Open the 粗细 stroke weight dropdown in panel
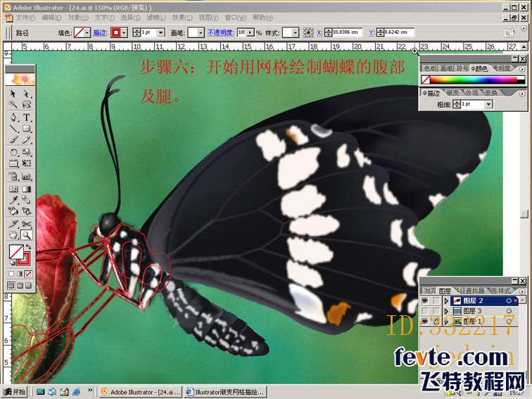 489,104
